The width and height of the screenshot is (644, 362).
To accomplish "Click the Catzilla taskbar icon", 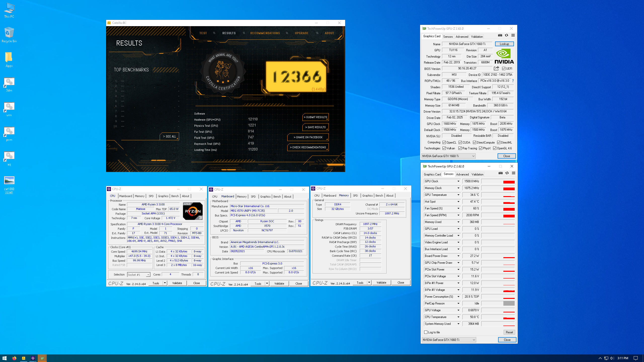I will tap(23, 358).
